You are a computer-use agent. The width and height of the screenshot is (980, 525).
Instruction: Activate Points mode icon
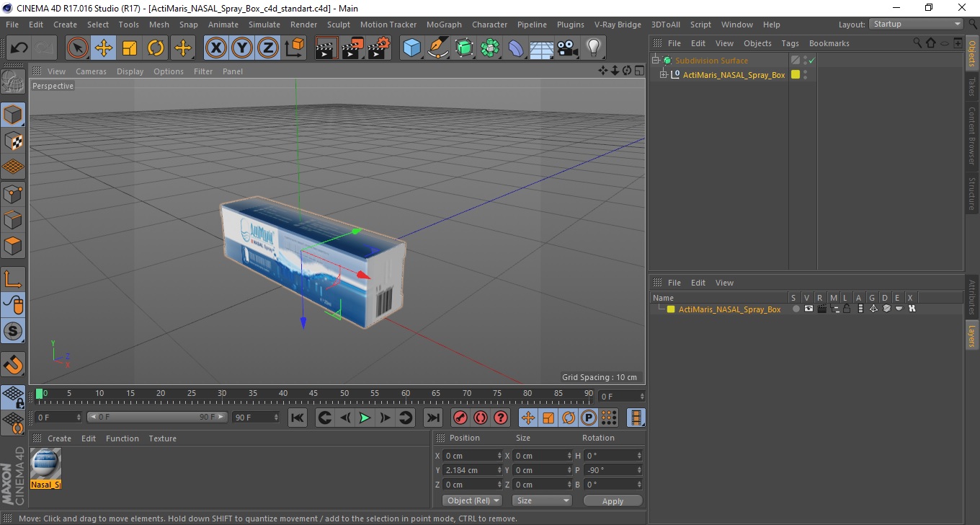[14, 193]
